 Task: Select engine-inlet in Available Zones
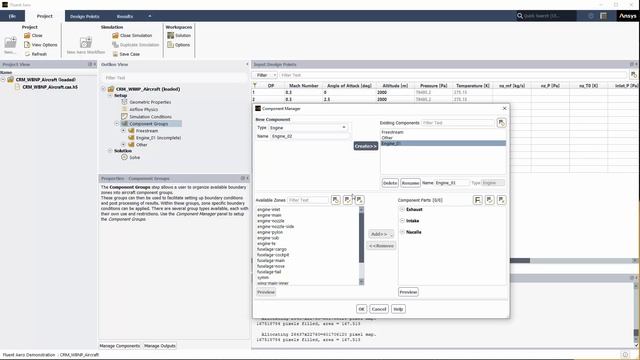point(269,209)
